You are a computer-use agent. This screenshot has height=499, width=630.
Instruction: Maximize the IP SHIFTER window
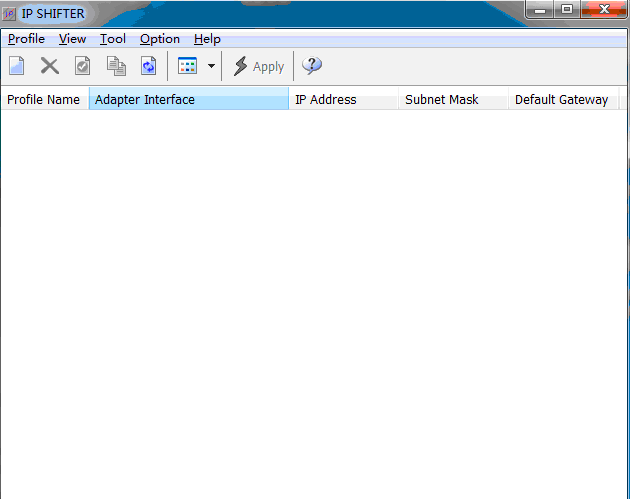pyautogui.click(x=567, y=9)
